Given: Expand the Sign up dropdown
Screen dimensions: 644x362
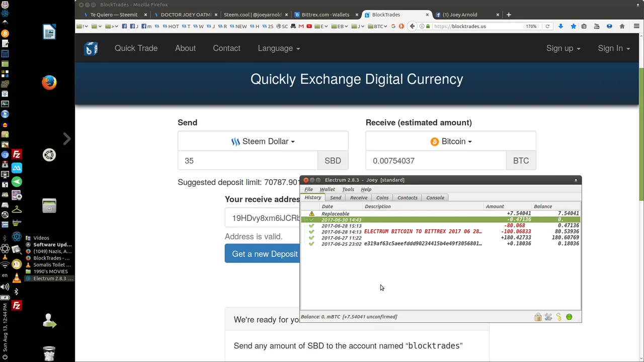Looking at the screenshot, I should point(563,48).
